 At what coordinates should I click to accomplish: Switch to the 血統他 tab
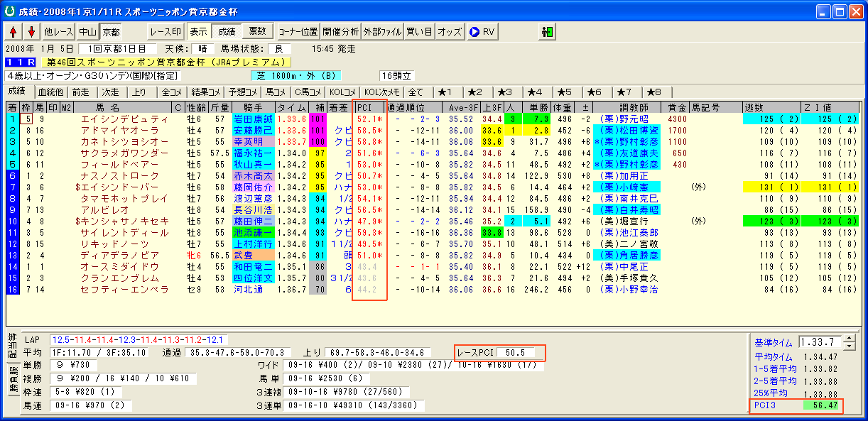tap(50, 92)
